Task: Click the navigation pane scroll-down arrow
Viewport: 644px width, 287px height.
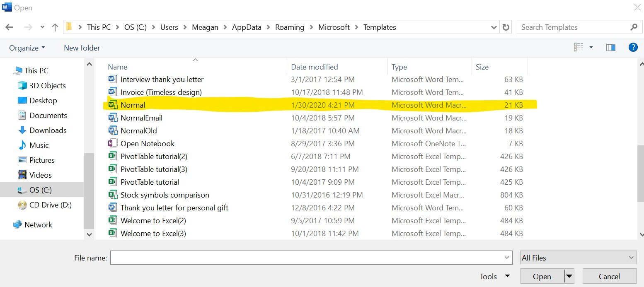Action: pyautogui.click(x=89, y=234)
